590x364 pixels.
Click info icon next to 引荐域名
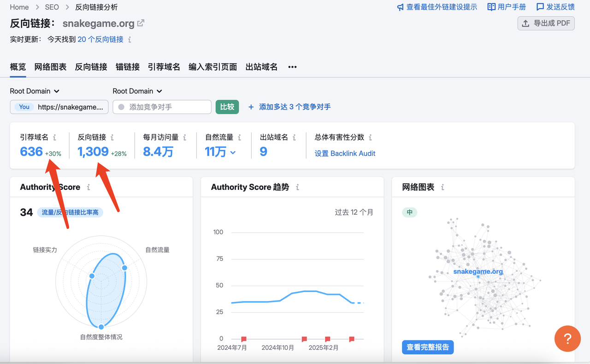[x=55, y=137]
